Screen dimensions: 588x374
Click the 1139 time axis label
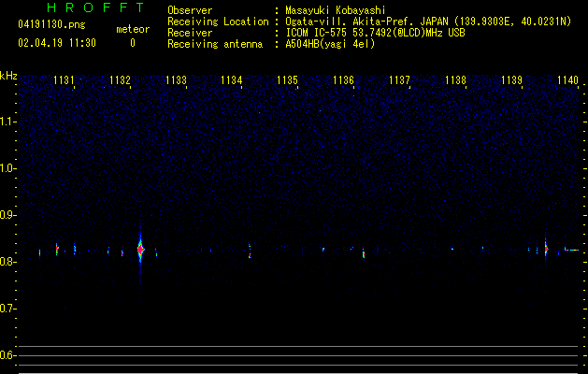pyautogui.click(x=512, y=80)
